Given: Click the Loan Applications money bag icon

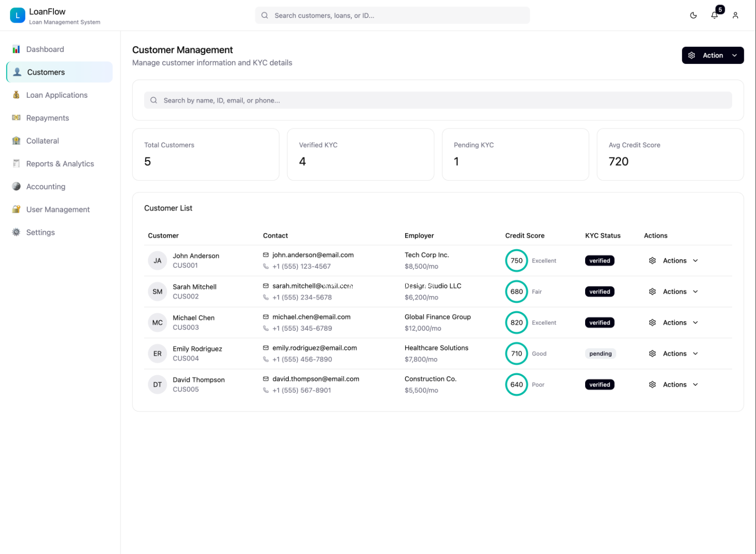Looking at the screenshot, I should (x=16, y=95).
